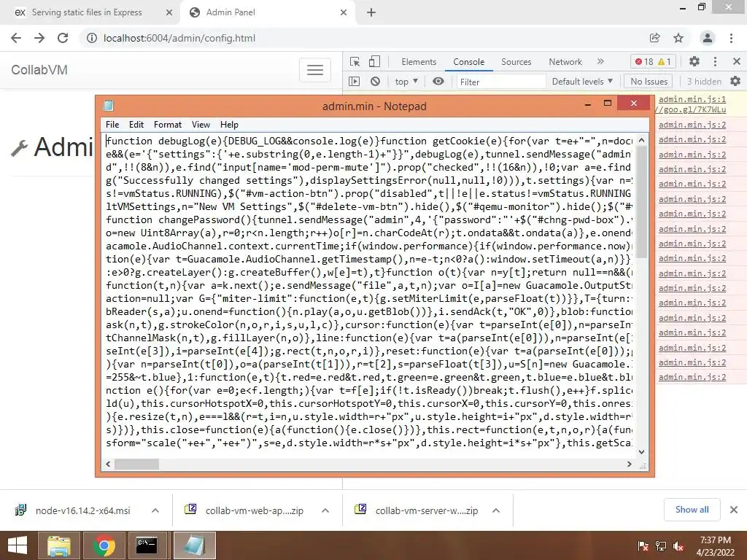Switch to the Network tab
The height and width of the screenshot is (560, 747).
[x=565, y=61]
